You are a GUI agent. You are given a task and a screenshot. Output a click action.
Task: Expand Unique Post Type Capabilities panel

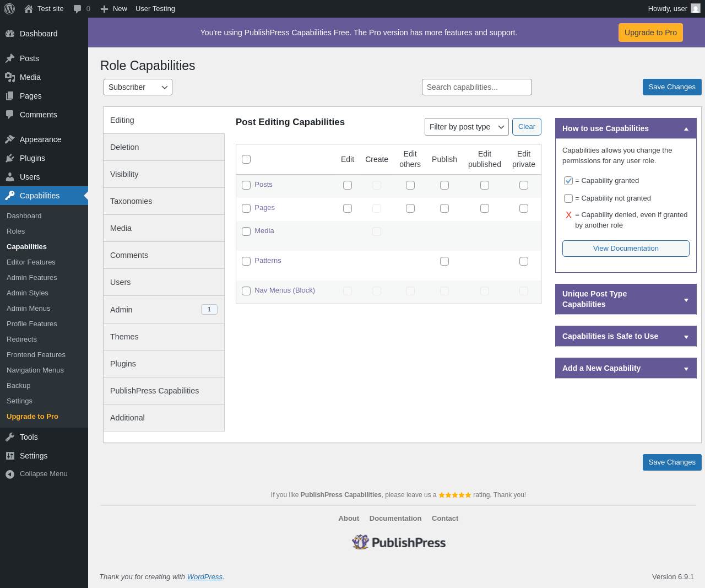(x=626, y=299)
